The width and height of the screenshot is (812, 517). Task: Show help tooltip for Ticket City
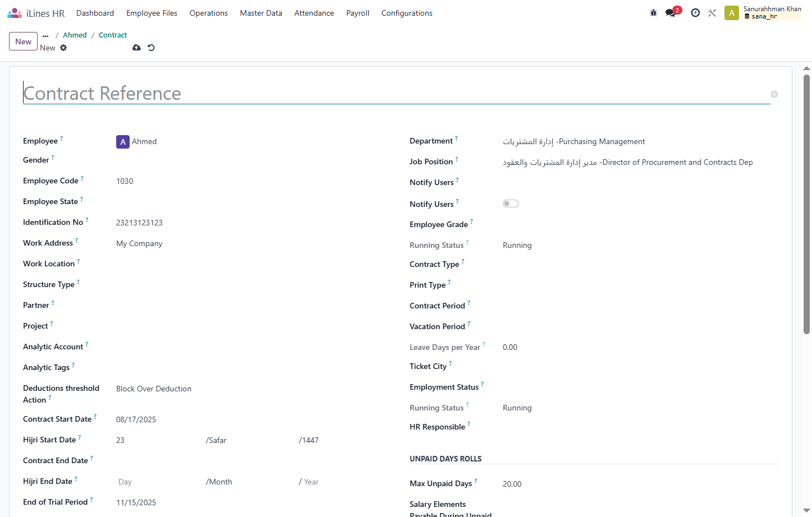[450, 364]
